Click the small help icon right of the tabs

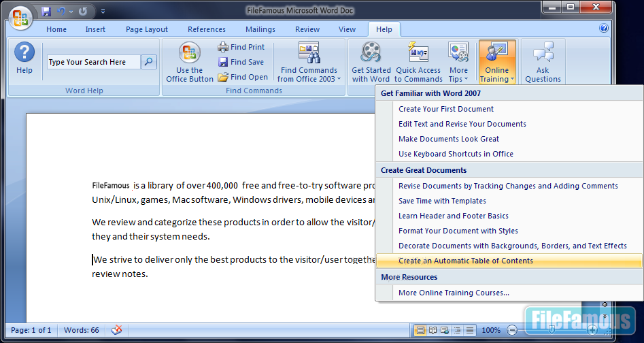click(x=603, y=28)
